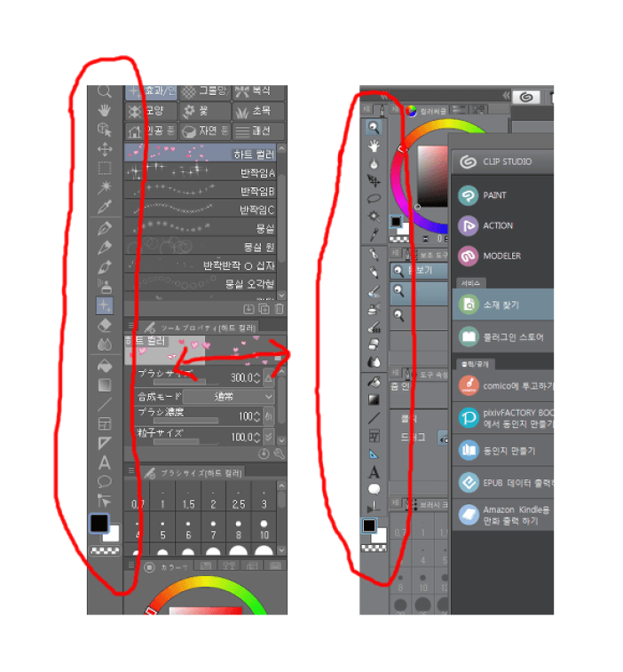623x672 pixels.
Task: Select the Fill bucket tool in left toolbar
Action: (x=105, y=366)
